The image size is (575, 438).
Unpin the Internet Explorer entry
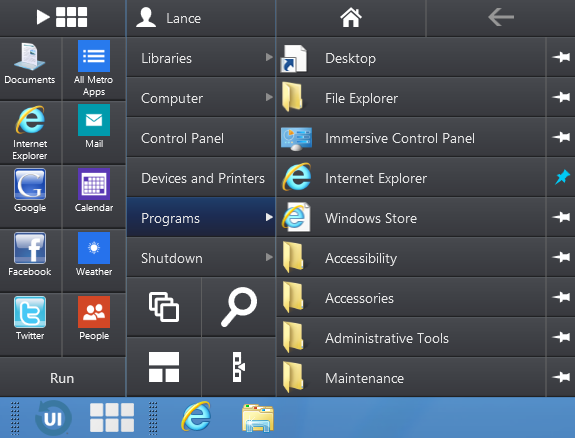(562, 178)
